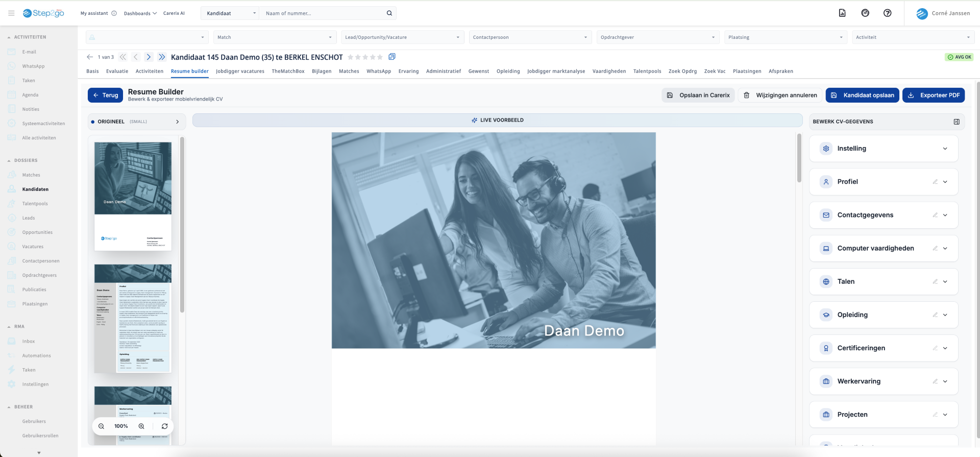This screenshot has height=457, width=980.
Task: Zoom in the CV preview
Action: 141,426
